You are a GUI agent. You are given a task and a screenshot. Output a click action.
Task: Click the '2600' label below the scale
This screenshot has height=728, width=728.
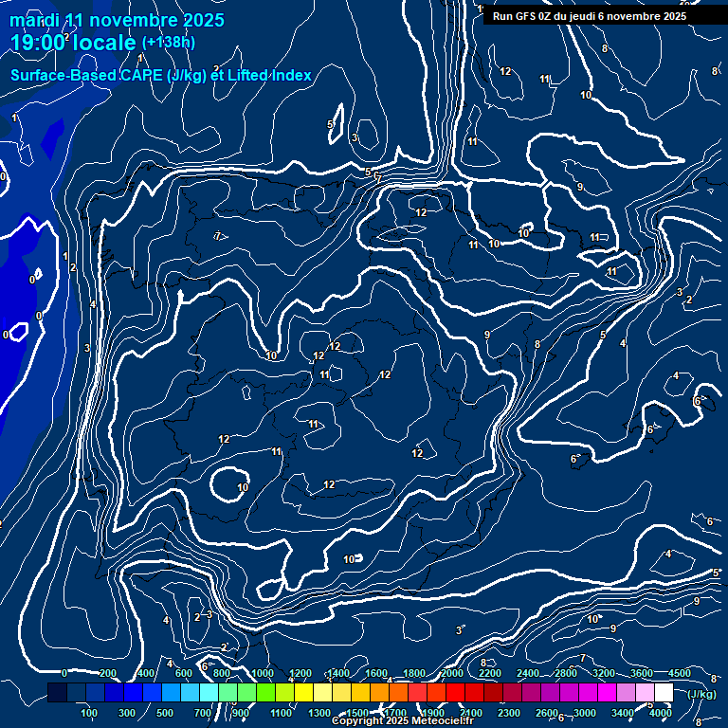(x=546, y=713)
